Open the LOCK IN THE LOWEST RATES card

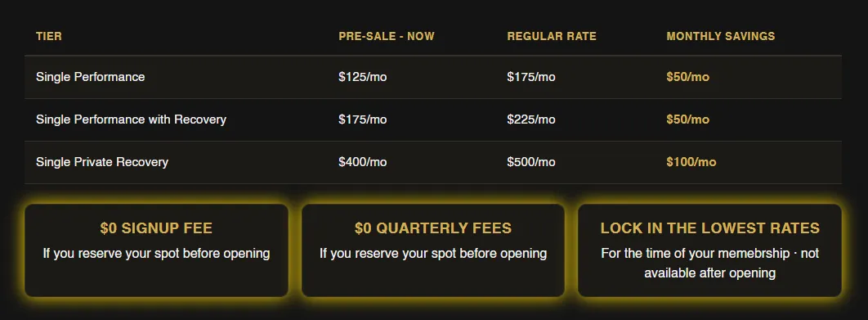point(709,250)
